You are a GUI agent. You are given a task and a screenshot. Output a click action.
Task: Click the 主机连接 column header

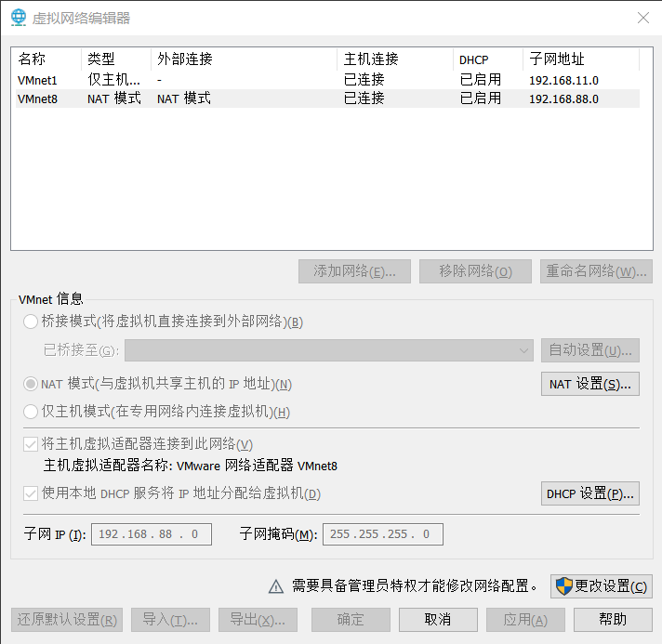(x=395, y=59)
